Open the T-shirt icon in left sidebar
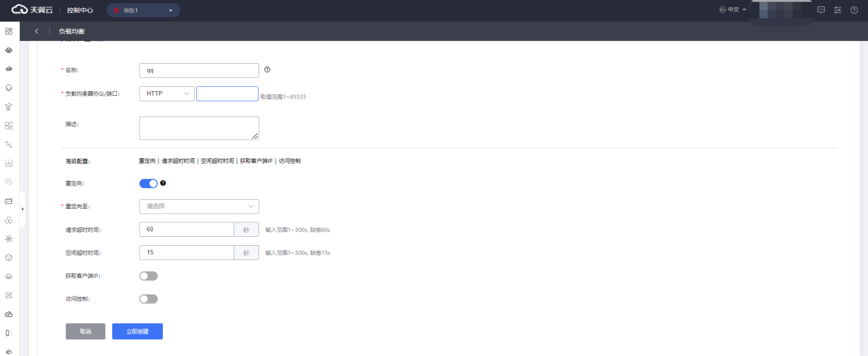 (8, 107)
